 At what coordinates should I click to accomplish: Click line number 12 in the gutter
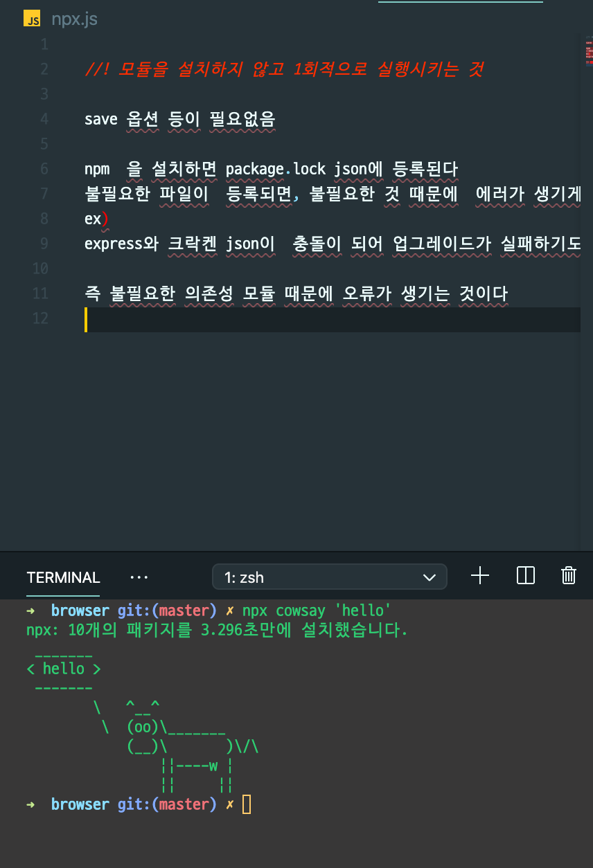tap(40, 319)
